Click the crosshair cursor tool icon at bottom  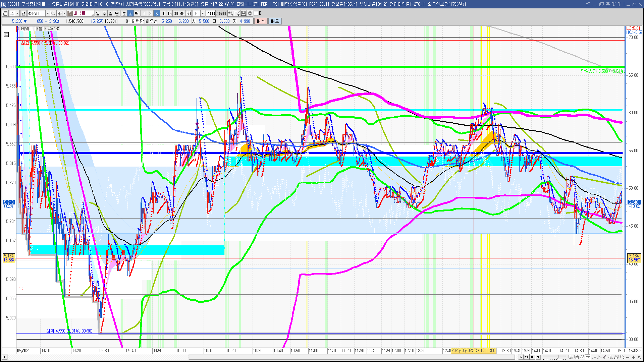(588, 357)
